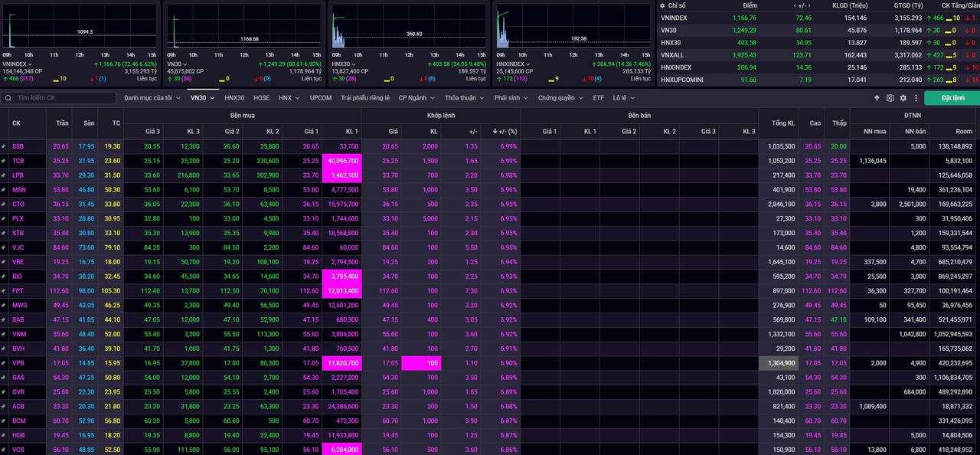Image resolution: width=980 pixels, height=455 pixels.
Task: Toggle the pin for the FPT row
Action: [x=4, y=291]
